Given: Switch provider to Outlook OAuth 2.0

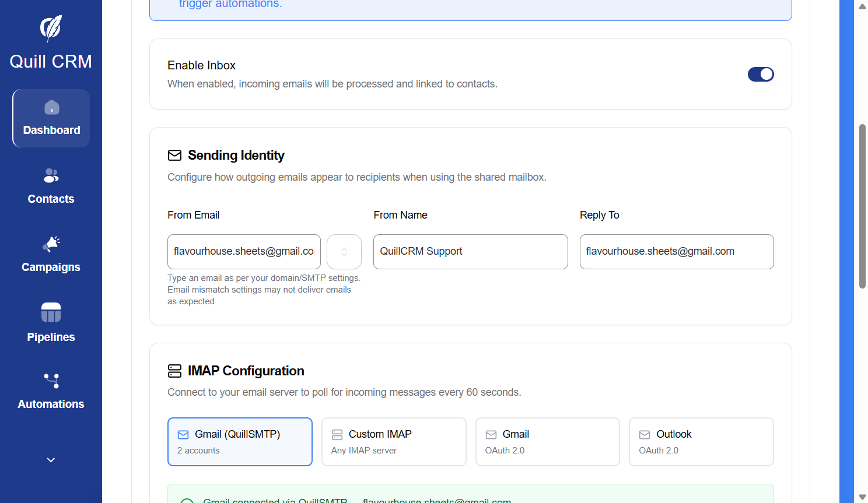Looking at the screenshot, I should coord(701,441).
